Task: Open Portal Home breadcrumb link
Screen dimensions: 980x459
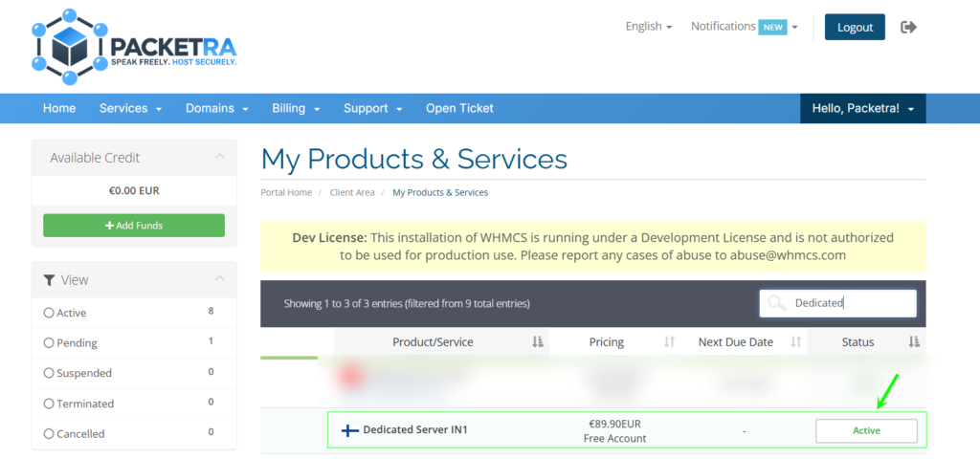Action: tap(286, 192)
